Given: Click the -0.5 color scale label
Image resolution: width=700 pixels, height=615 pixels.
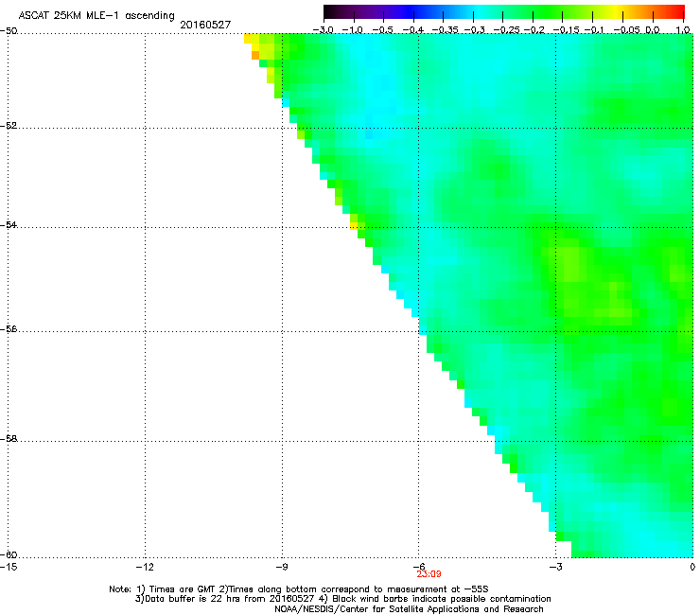Looking at the screenshot, I should coord(382,29).
